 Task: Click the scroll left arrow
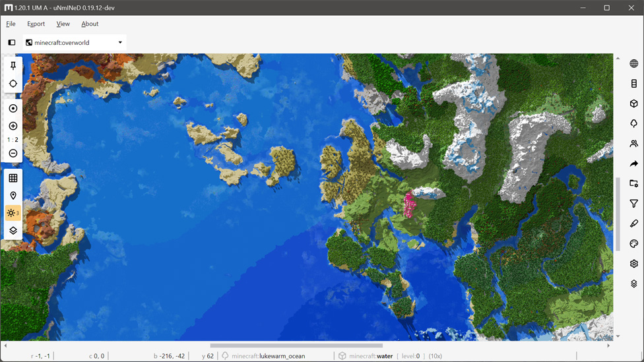coord(5,346)
